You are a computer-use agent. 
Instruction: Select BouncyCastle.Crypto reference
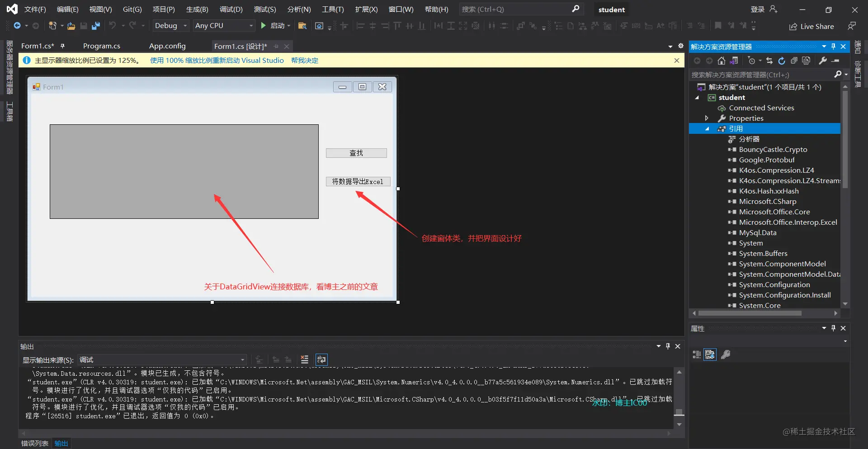pos(773,150)
